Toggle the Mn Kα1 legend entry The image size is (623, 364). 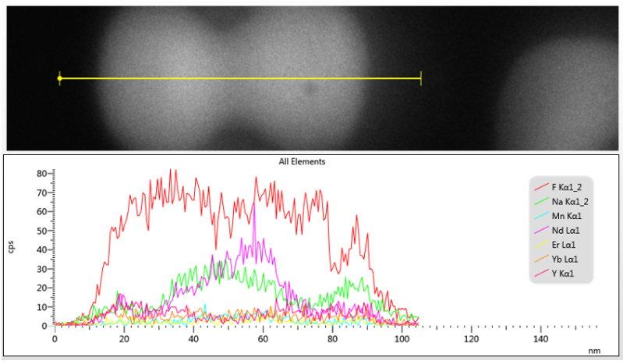point(566,216)
